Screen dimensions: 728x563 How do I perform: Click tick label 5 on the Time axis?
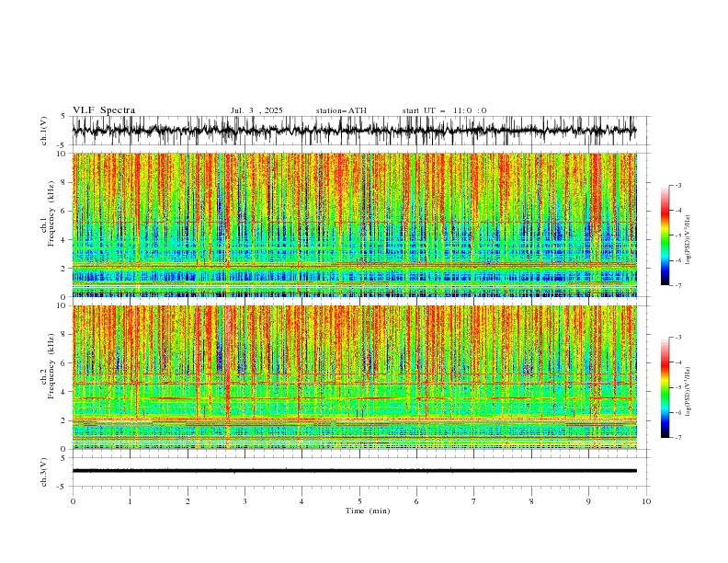pos(359,501)
